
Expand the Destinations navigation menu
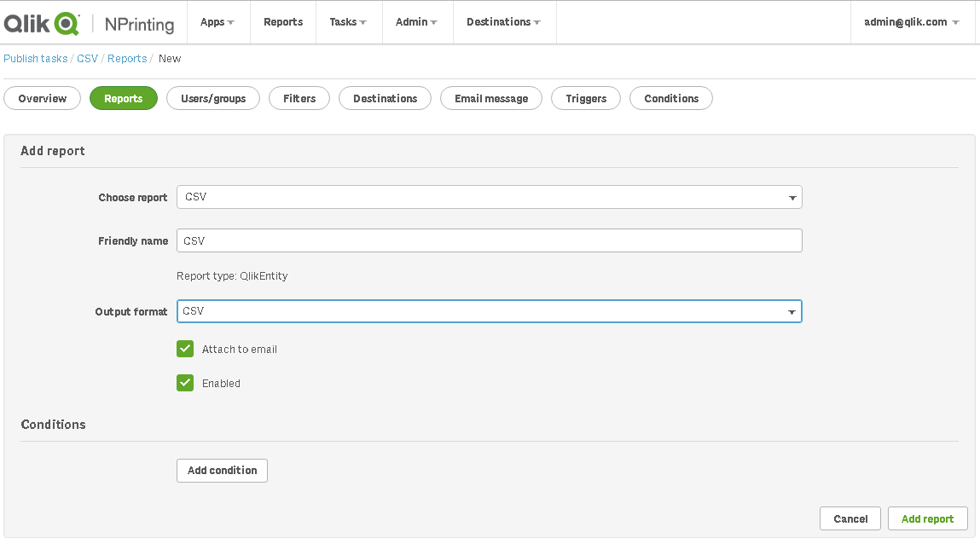pyautogui.click(x=503, y=22)
